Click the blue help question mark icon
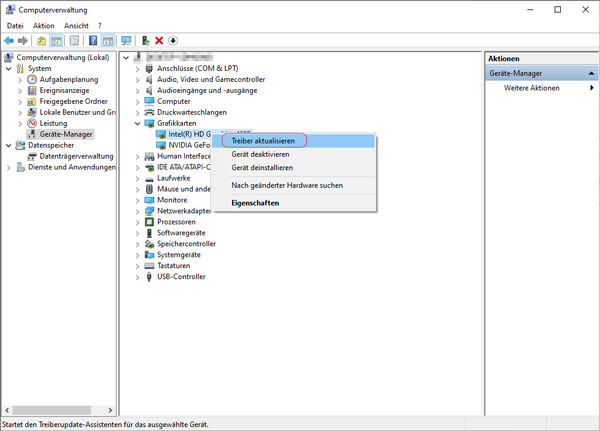600x431 pixels. coord(93,41)
